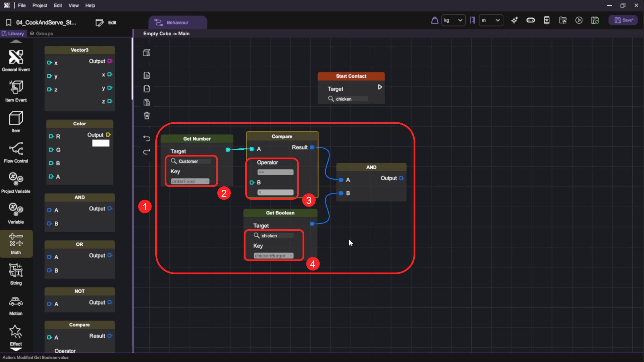644x362 pixels.
Task: Click the Undo arrow icon
Action: click(x=147, y=138)
